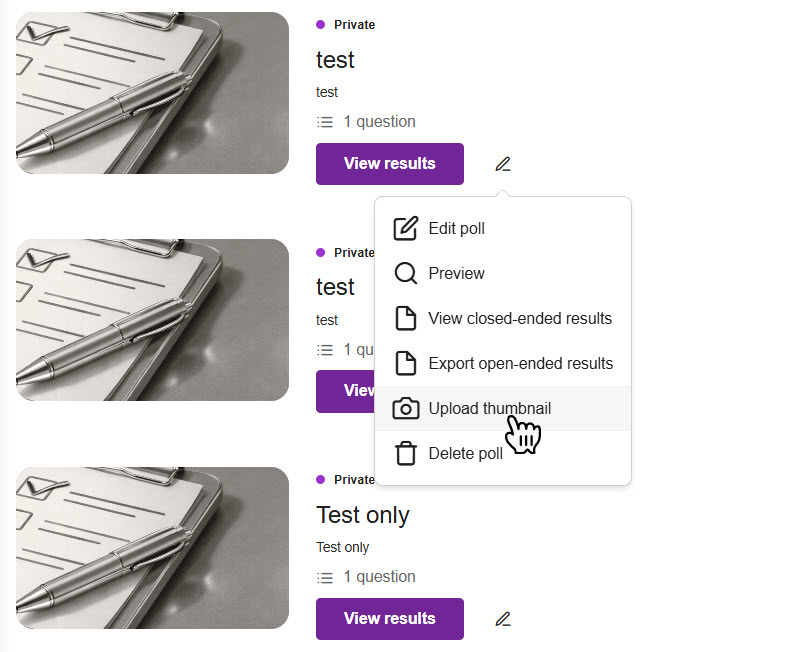Click View results for the Test only poll
The width and height of the screenshot is (797, 652).
point(389,618)
